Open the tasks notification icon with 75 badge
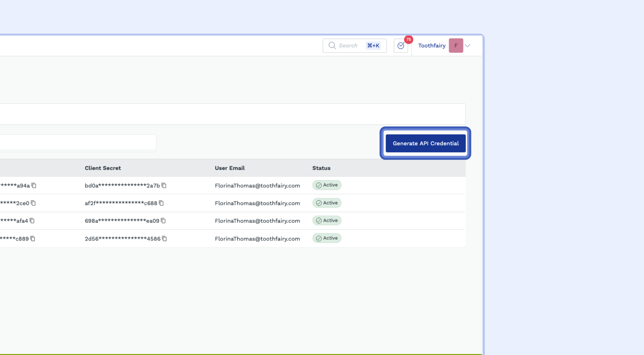 coord(401,45)
